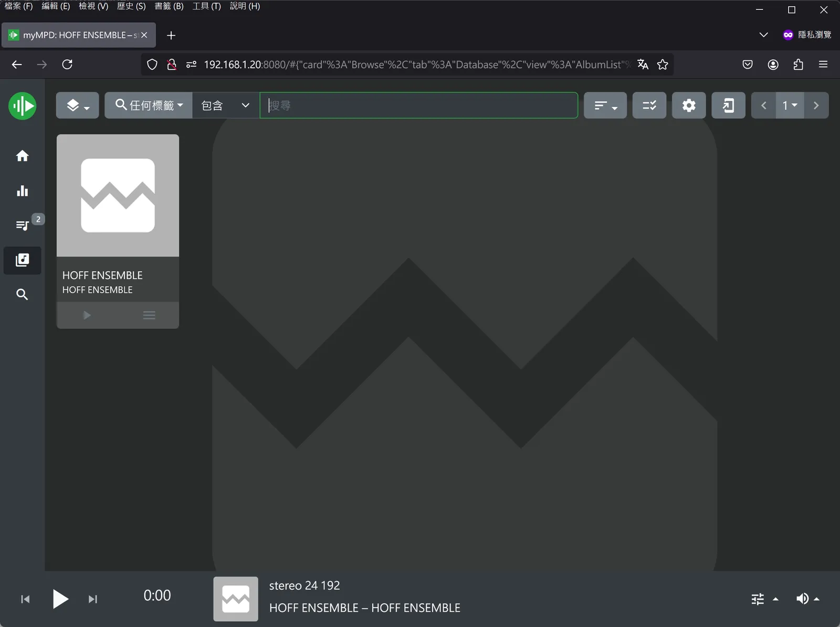
Task: Go to the next page arrow
Action: click(x=816, y=105)
